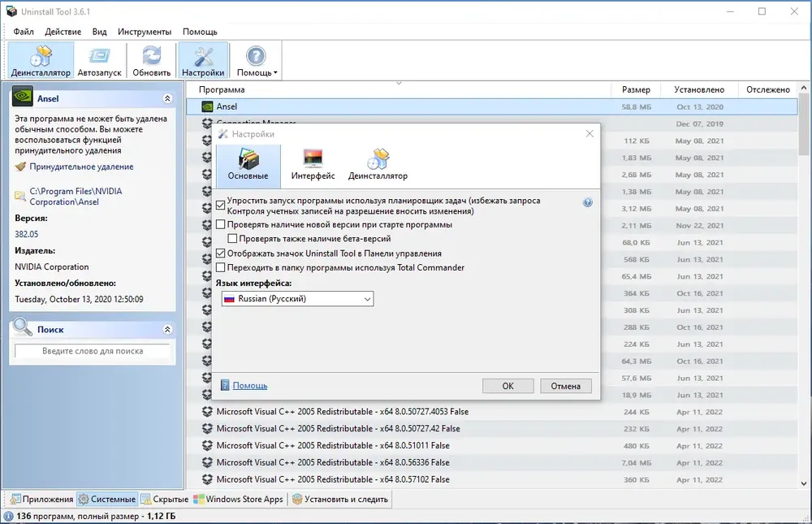
Task: Click the search field Введите слово для поиска
Action: 93,351
